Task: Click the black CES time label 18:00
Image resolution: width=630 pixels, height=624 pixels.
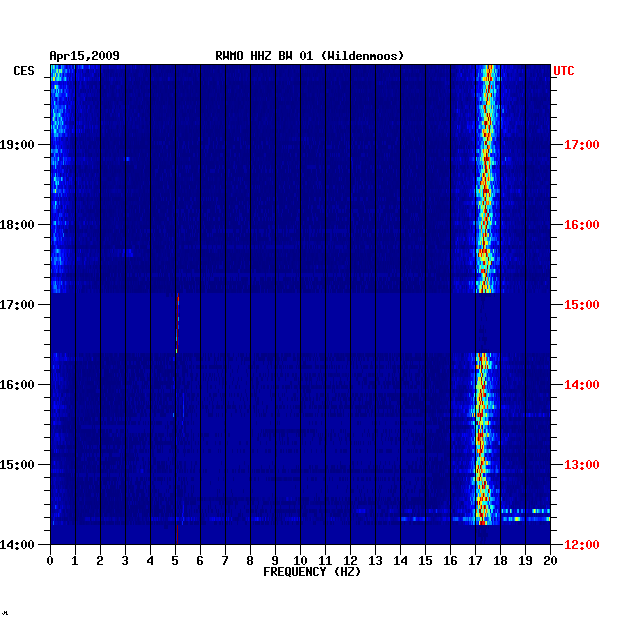Action: click(17, 225)
